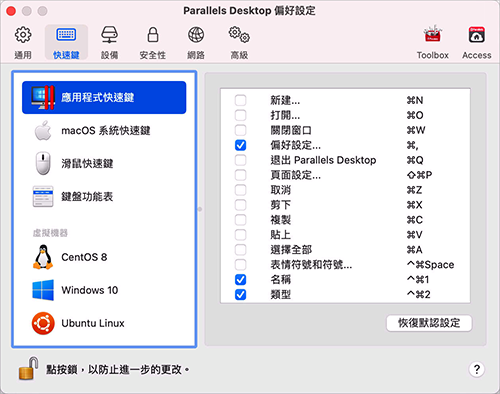Uncheck the 名稱 shortcut checkbox
The image size is (500, 394).
[240, 279]
